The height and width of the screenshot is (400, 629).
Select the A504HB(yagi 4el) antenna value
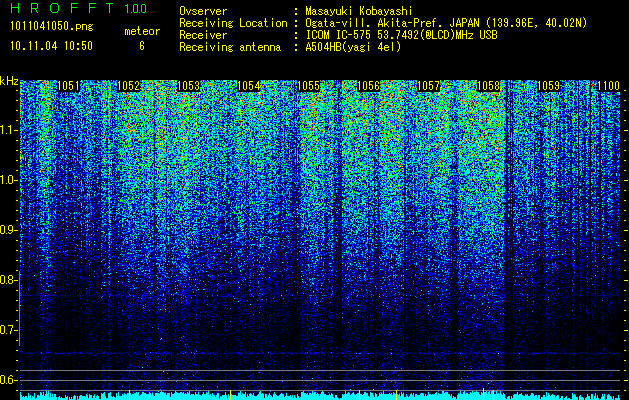tap(353, 47)
